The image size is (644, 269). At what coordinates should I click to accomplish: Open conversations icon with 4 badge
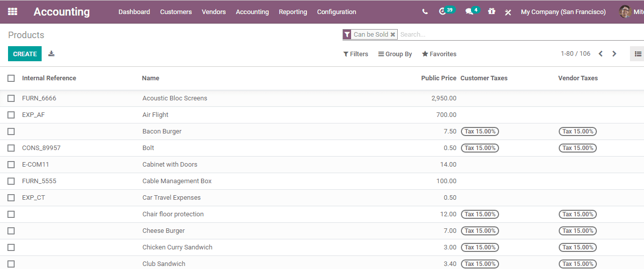coord(472,11)
